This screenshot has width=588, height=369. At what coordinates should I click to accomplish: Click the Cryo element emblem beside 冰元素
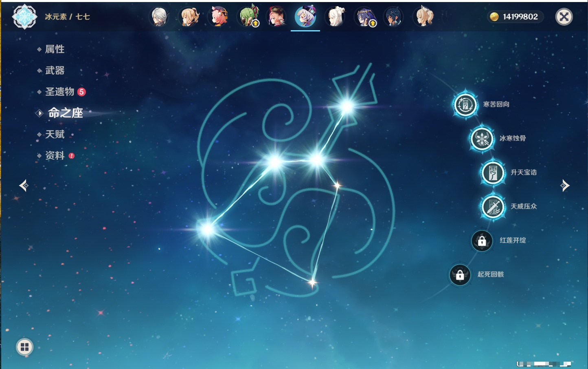coord(24,17)
